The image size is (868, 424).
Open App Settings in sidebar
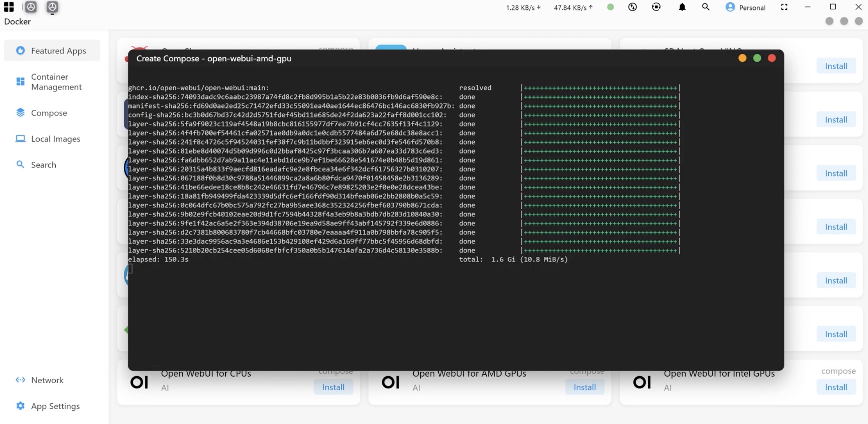[52, 406]
